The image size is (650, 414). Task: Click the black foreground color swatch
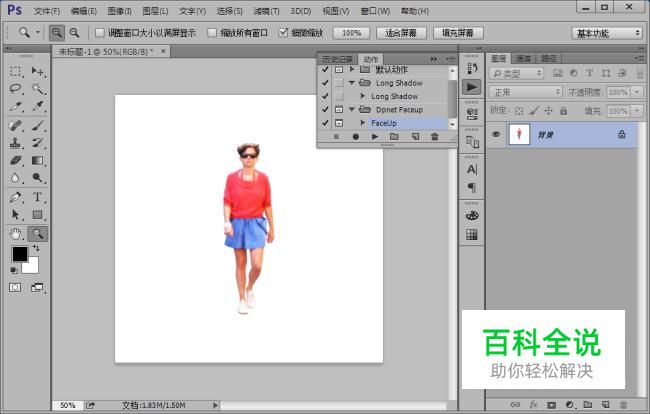pyautogui.click(x=19, y=255)
